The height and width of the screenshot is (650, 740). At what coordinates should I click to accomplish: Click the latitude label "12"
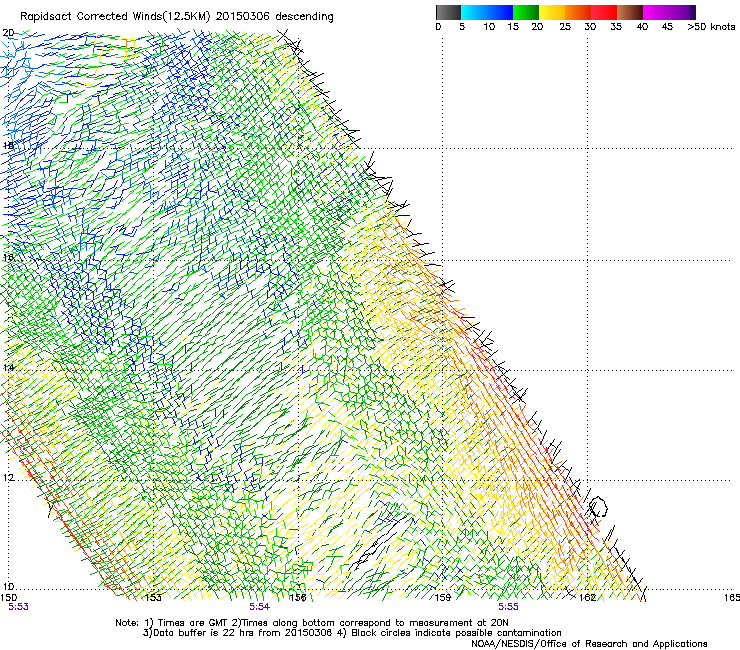[x=8, y=478]
